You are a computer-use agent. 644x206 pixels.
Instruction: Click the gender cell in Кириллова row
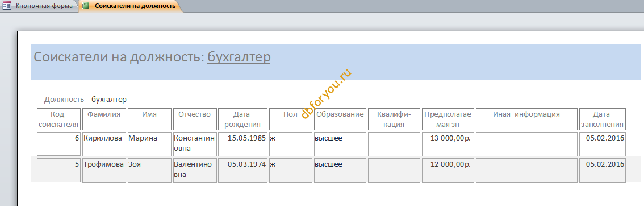coord(291,144)
